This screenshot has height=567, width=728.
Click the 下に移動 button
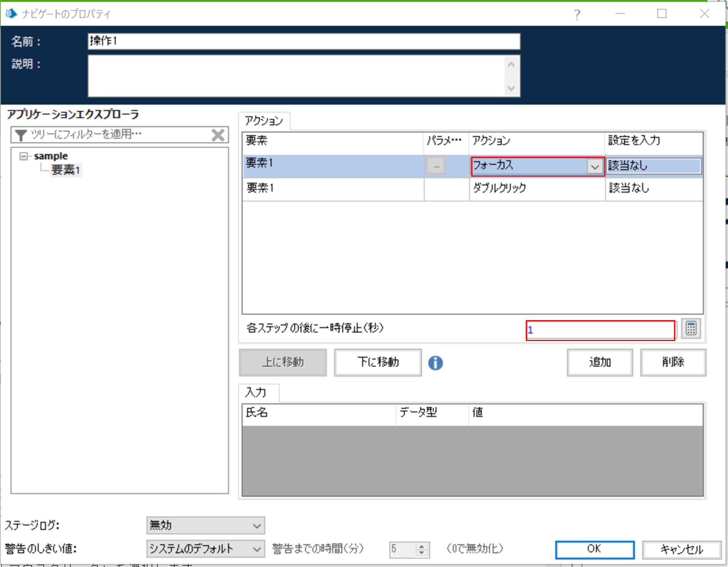[378, 362]
